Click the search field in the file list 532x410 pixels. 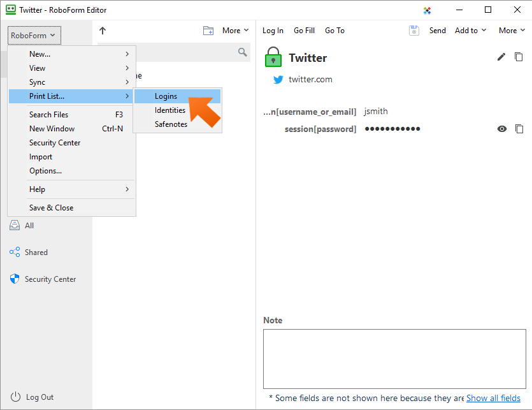[174, 52]
